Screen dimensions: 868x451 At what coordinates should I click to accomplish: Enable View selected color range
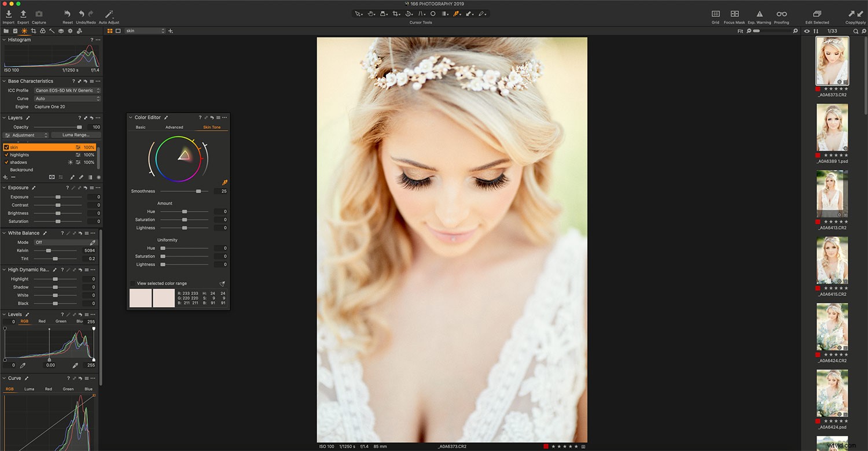click(132, 283)
